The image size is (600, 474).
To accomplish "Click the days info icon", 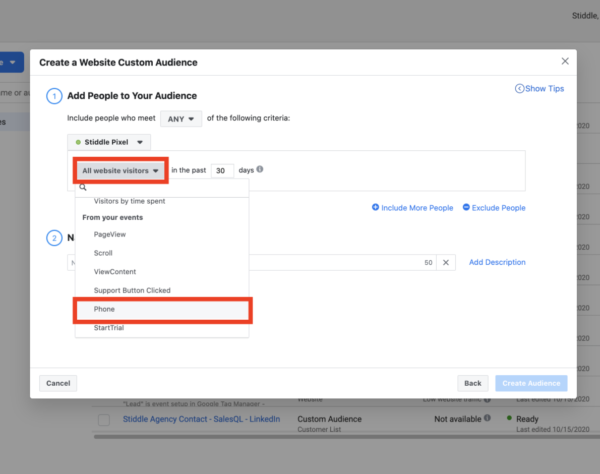I will [260, 170].
